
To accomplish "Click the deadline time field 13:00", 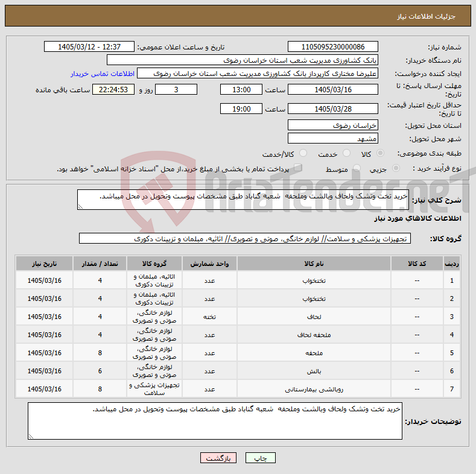I will click(x=241, y=89).
